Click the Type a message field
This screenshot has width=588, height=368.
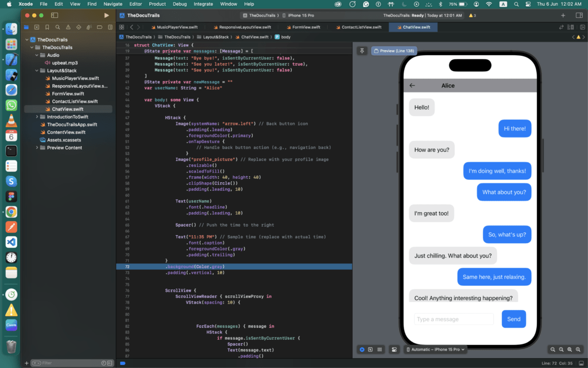[454, 319]
